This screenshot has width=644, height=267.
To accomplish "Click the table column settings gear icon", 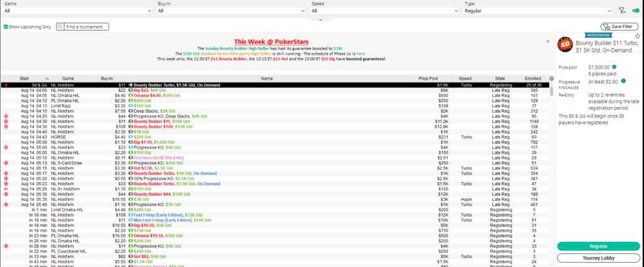I will 552,79.
